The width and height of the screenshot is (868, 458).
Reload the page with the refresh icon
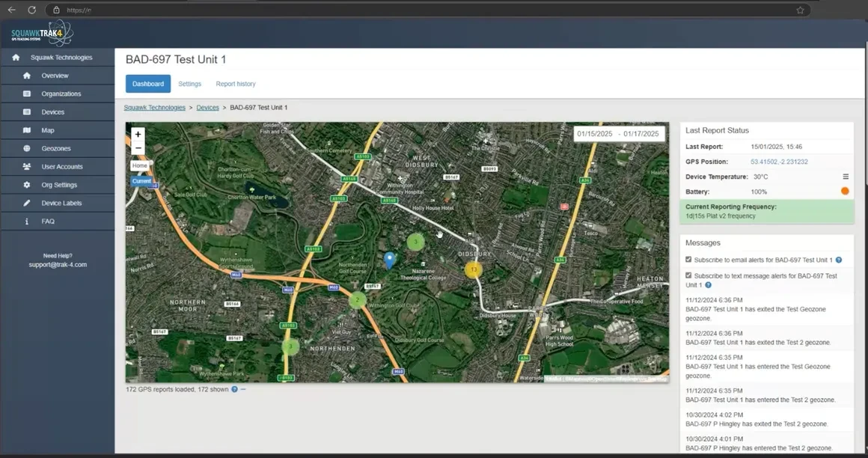point(32,10)
